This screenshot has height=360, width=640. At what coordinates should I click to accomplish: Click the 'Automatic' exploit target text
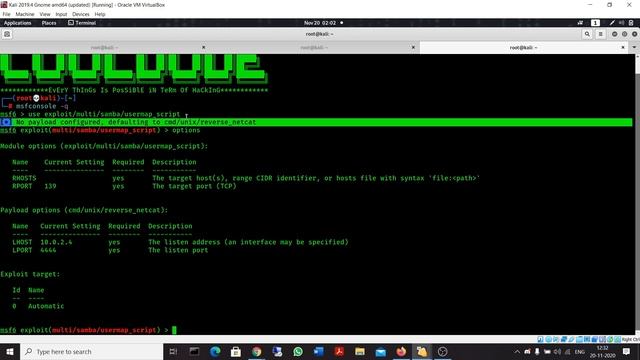tap(46, 306)
